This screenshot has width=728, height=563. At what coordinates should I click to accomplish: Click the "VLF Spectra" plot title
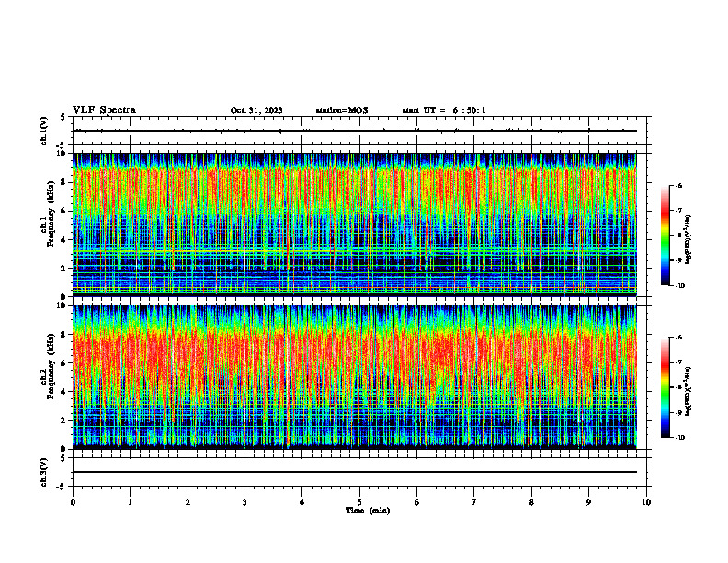104,110
